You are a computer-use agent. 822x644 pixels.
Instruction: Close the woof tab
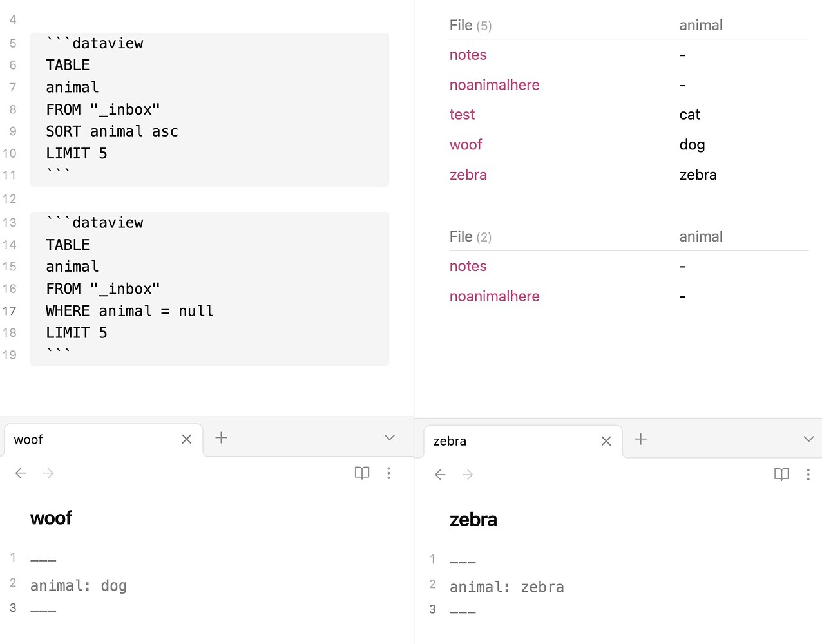point(187,439)
